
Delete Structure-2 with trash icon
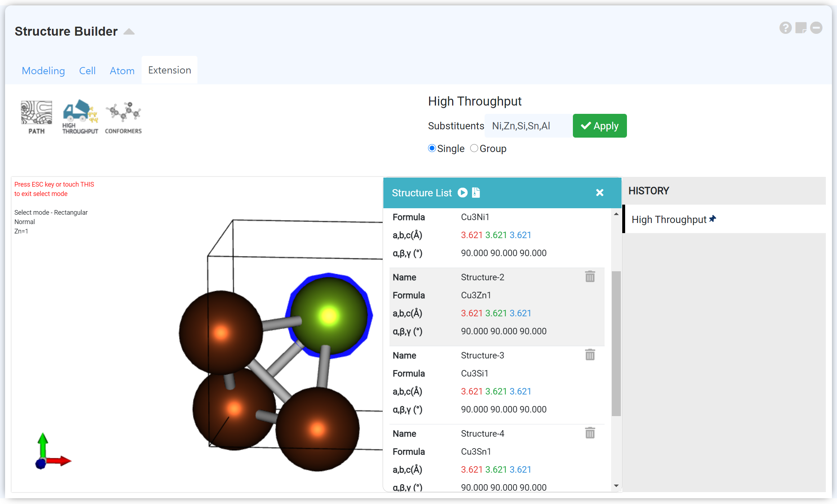590,277
